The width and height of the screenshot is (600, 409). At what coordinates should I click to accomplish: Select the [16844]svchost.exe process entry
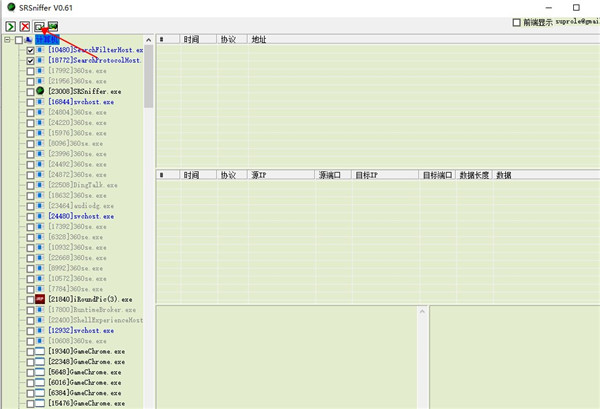pyautogui.click(x=81, y=102)
